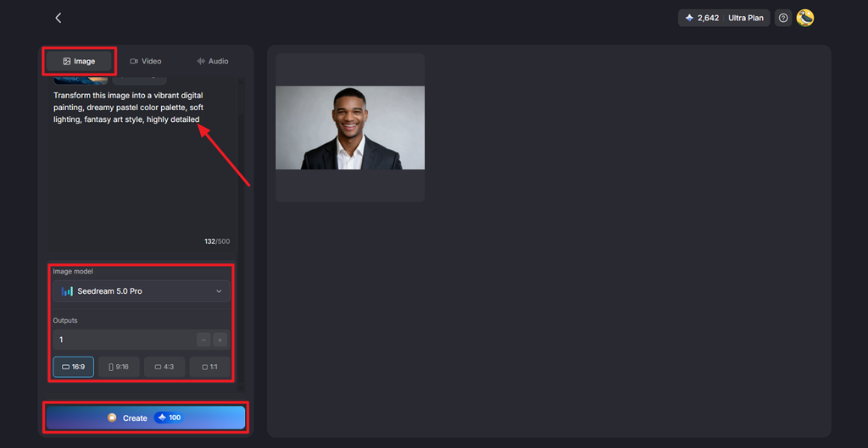This screenshot has height=448, width=868.
Task: Select the 9:16 aspect ratio
Action: [119, 367]
